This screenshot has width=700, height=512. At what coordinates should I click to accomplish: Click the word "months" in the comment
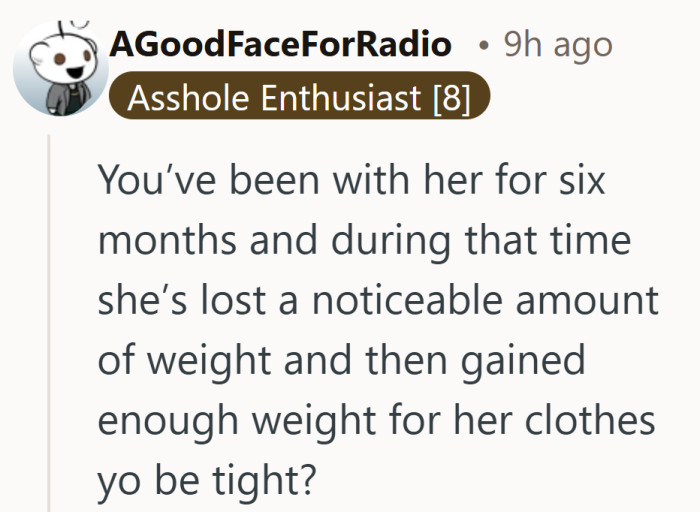tap(154, 243)
